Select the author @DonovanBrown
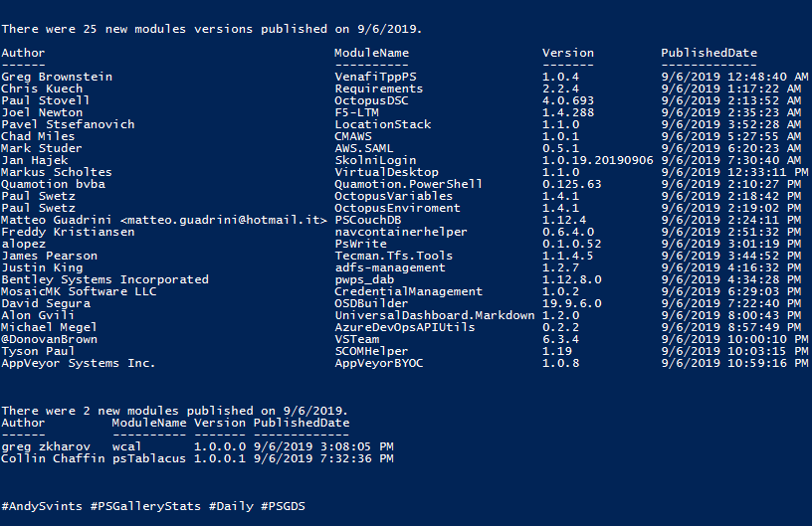The width and height of the screenshot is (812, 526). tap(49, 340)
